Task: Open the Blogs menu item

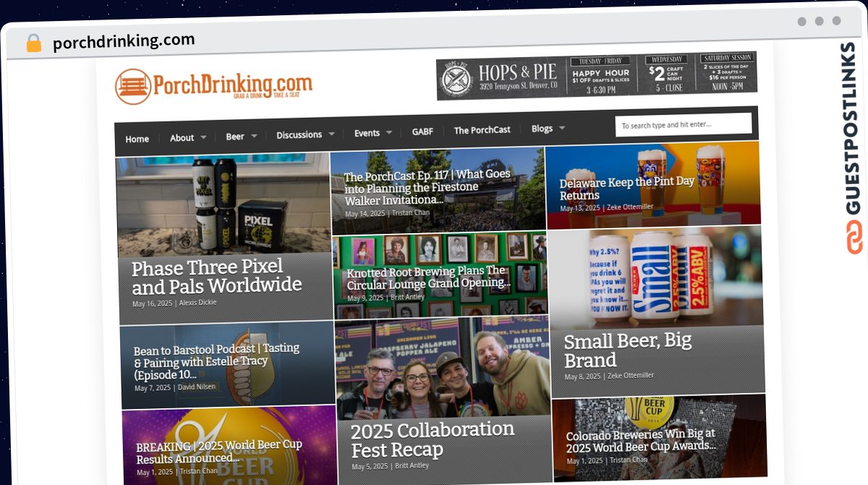Action: [x=542, y=129]
